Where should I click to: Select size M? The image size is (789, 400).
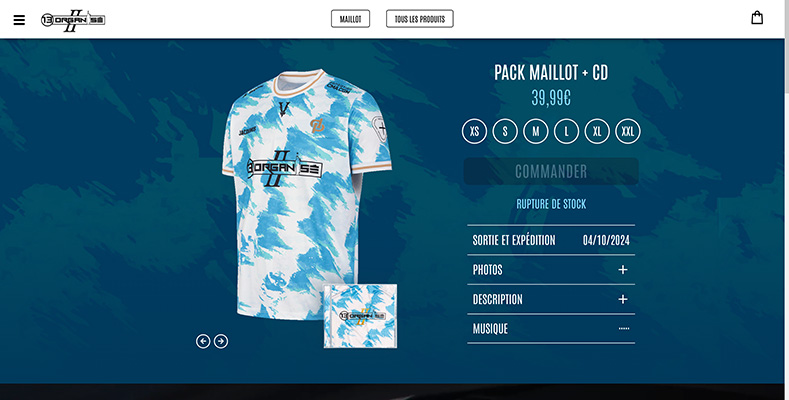point(536,131)
